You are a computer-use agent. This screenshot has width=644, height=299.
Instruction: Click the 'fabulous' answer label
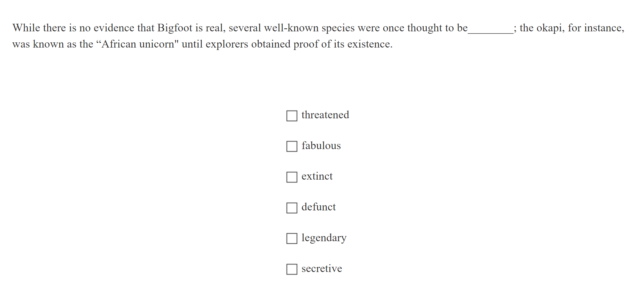point(321,146)
